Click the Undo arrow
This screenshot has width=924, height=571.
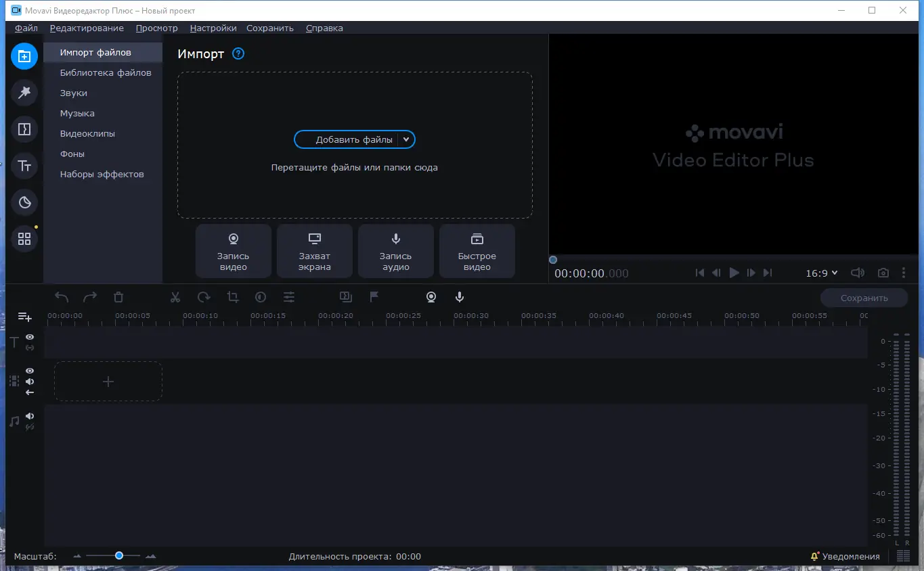(x=61, y=297)
